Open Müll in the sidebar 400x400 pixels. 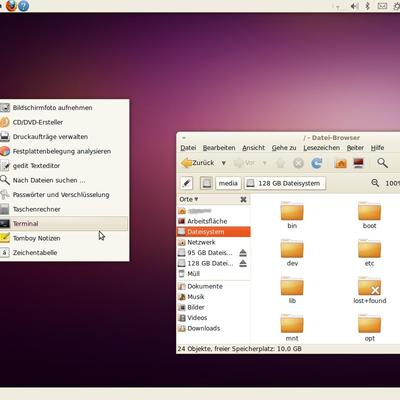[213, 274]
